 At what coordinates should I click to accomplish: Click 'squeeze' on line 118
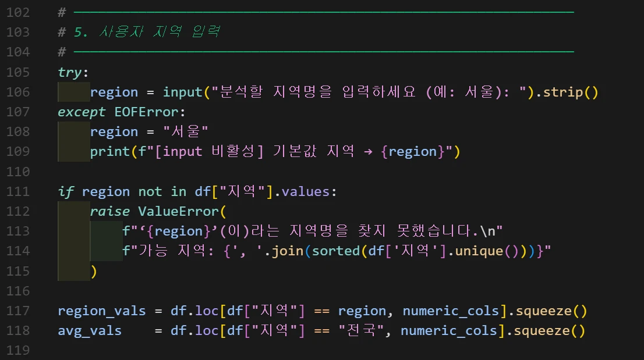(x=542, y=331)
